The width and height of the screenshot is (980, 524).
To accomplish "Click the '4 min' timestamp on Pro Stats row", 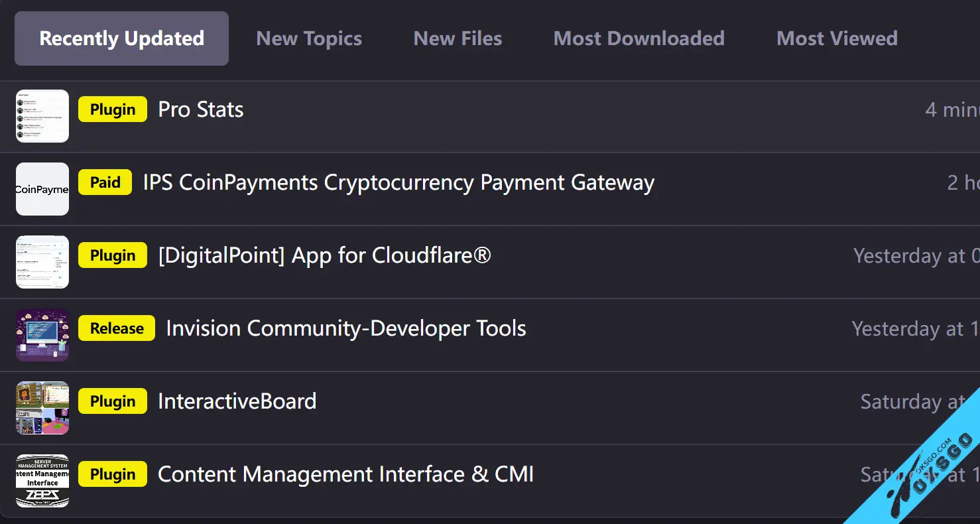I will coord(952,109).
